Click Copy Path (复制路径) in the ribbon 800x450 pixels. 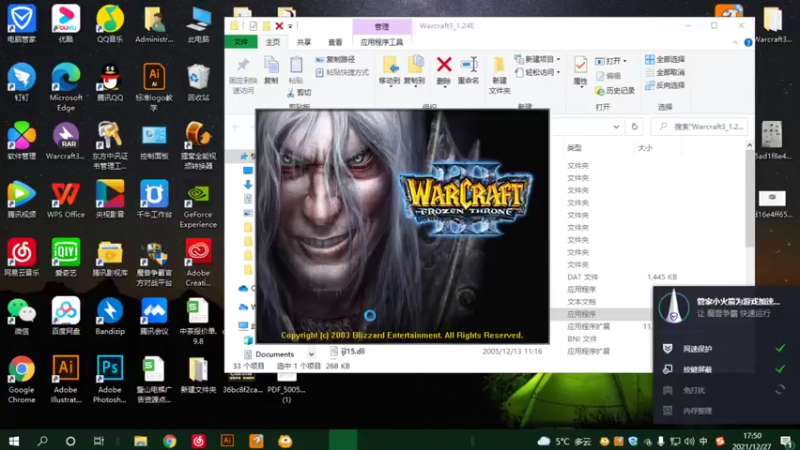335,59
